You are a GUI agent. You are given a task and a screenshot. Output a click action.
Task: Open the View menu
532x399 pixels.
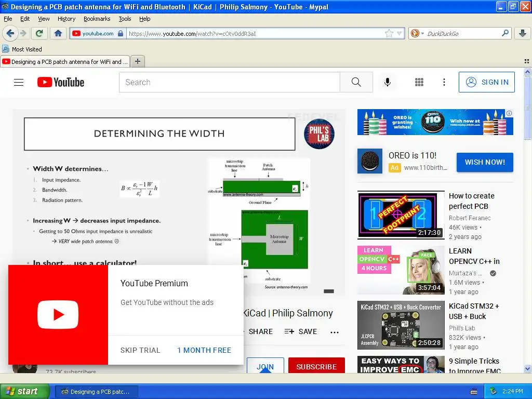(x=44, y=19)
